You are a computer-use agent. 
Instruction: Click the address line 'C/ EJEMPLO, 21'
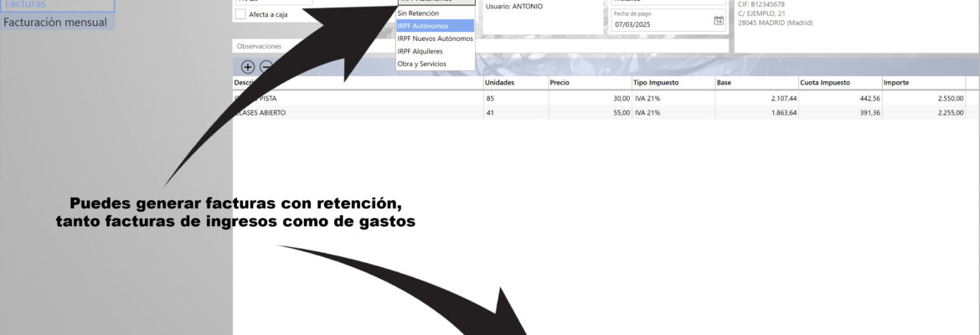(x=761, y=13)
